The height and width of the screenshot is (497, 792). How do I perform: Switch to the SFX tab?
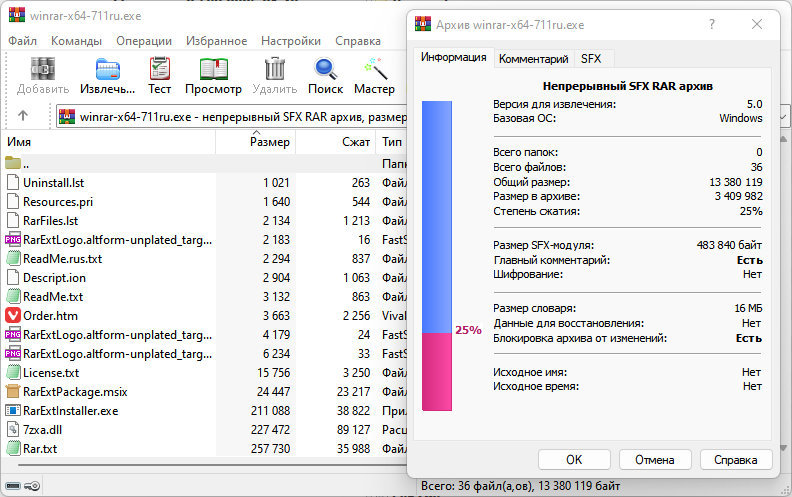pos(591,59)
